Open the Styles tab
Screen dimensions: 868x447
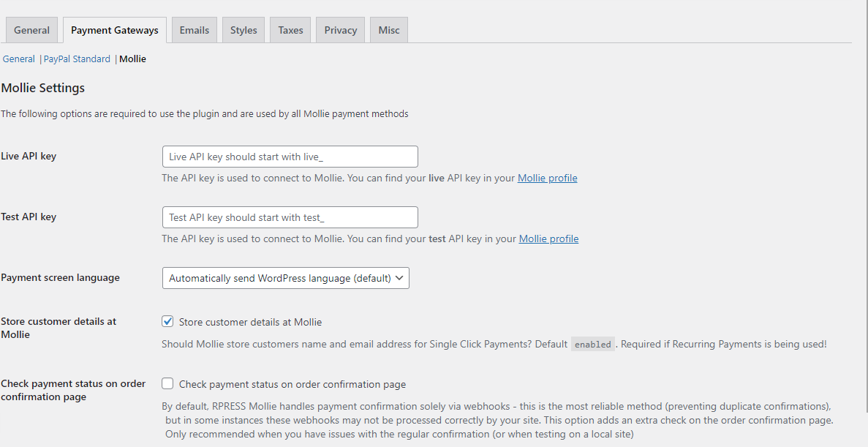pos(244,30)
